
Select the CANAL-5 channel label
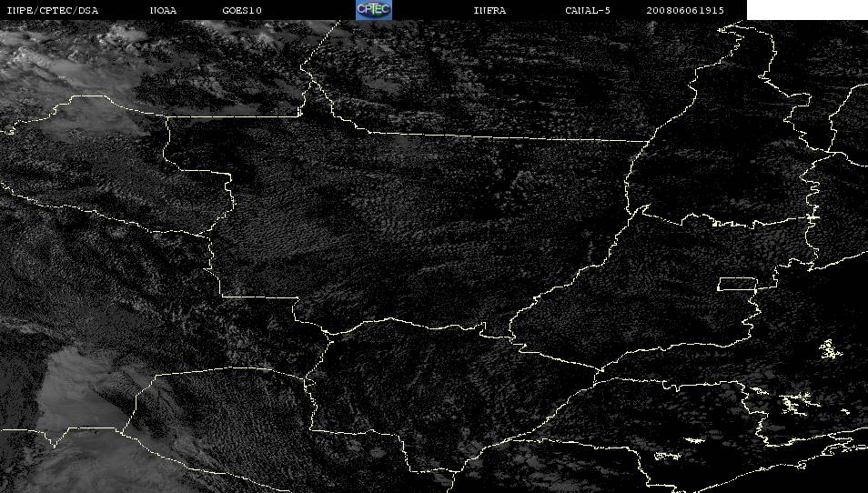[588, 11]
